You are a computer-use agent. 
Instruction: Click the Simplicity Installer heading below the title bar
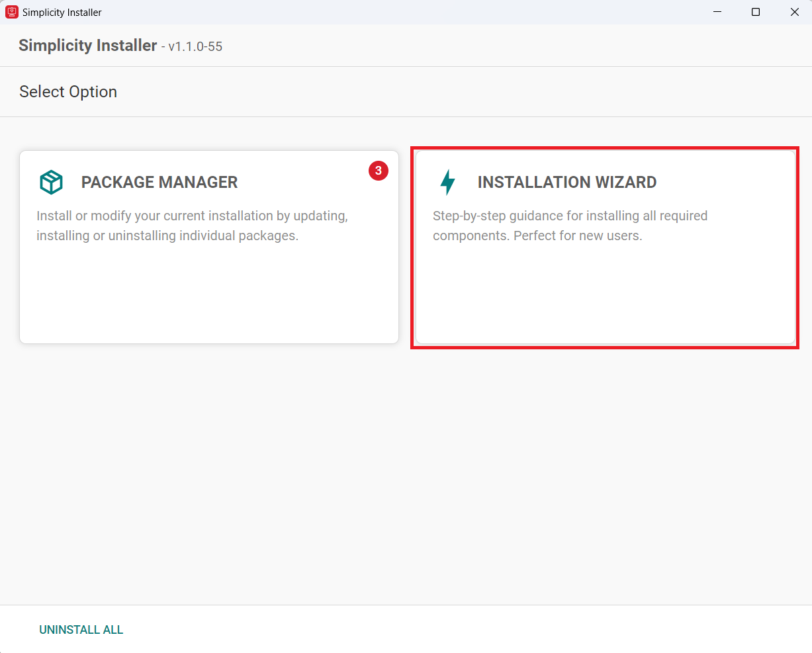pyautogui.click(x=87, y=45)
